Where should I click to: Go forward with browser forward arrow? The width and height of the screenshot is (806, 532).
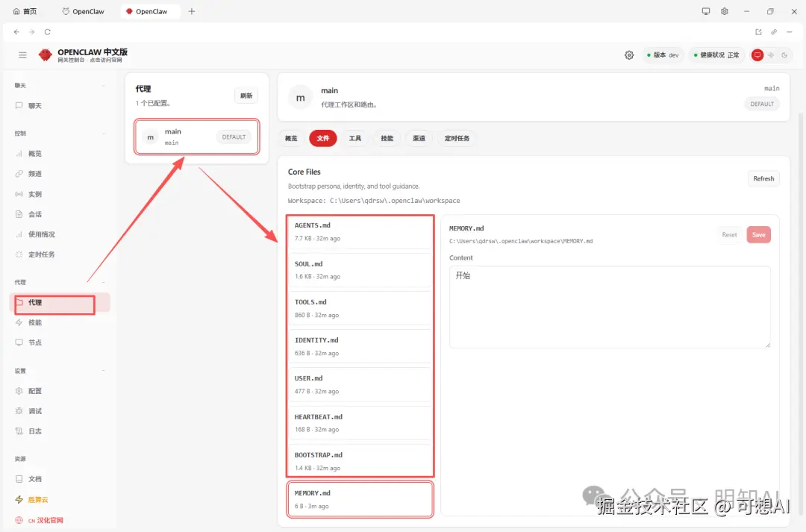click(x=32, y=32)
